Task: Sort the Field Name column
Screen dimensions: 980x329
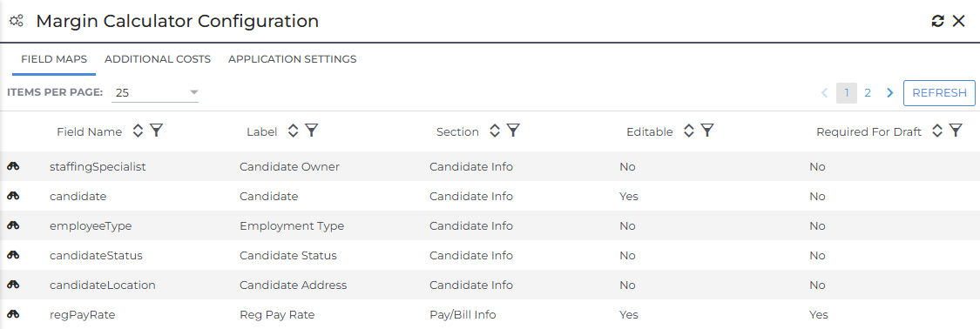Action: pos(139,131)
